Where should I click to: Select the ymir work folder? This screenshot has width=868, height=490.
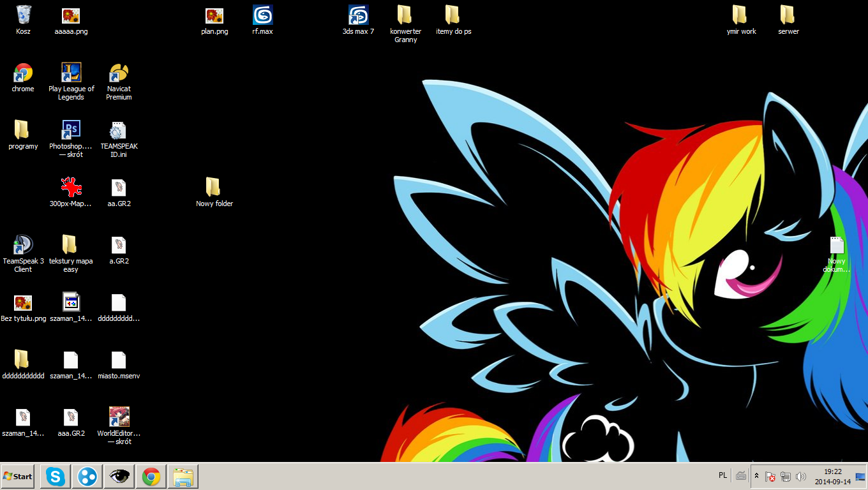[740, 20]
